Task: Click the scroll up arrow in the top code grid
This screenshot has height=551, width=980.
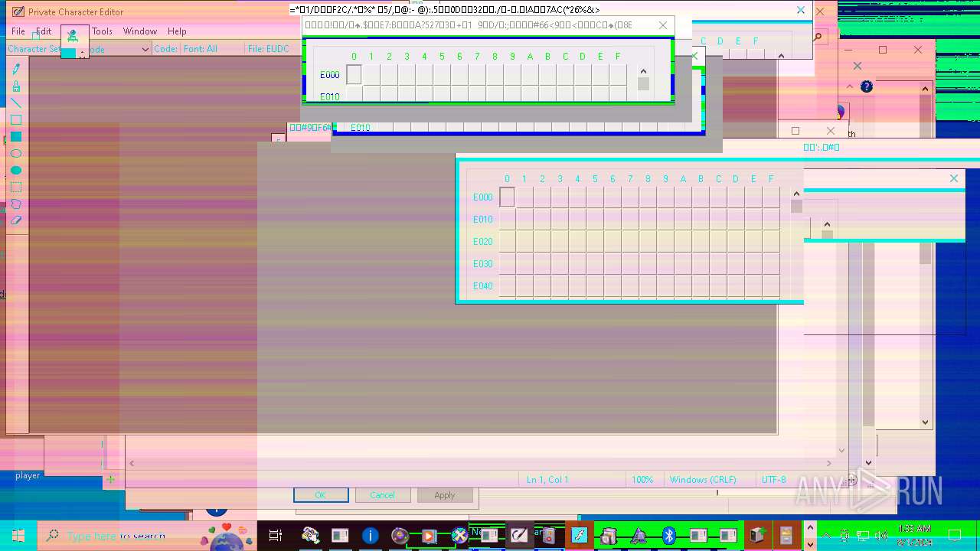Action: tap(643, 71)
